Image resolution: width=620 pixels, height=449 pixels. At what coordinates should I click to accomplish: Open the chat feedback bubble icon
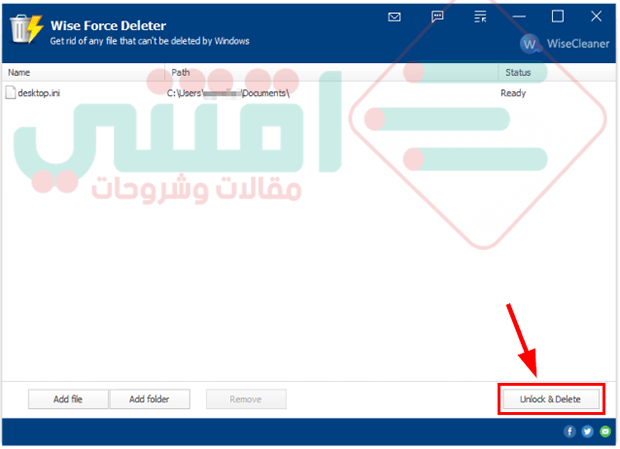point(437,17)
